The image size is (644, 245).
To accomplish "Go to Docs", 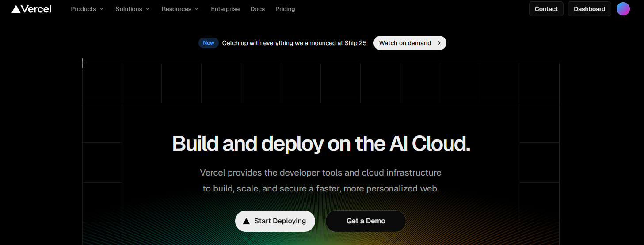I will (258, 9).
